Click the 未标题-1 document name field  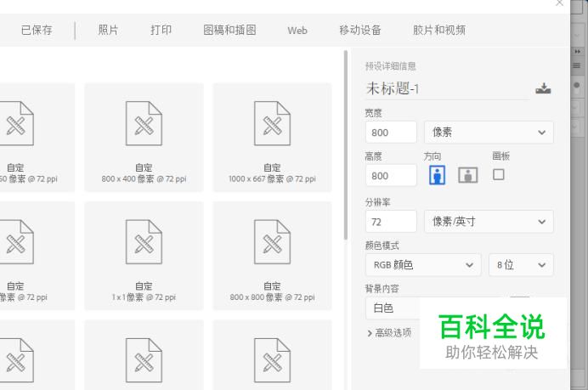click(448, 89)
